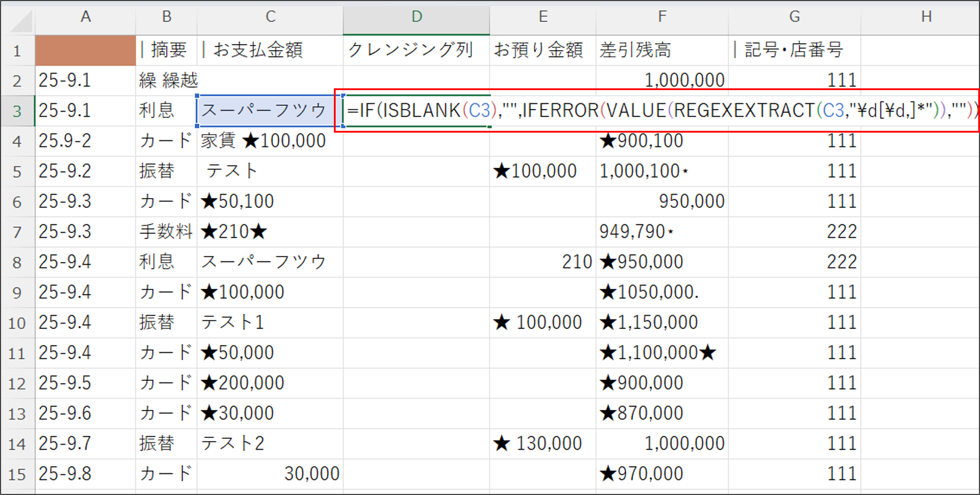This screenshot has height=495, width=980.
Task: Select column A header
Action: tap(86, 17)
